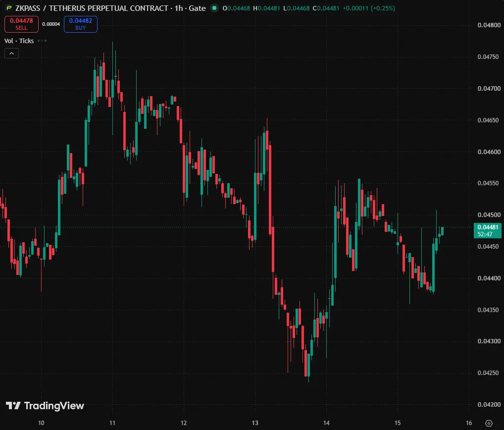Click date label 11 on time axis
504x430 pixels.
coord(112,423)
